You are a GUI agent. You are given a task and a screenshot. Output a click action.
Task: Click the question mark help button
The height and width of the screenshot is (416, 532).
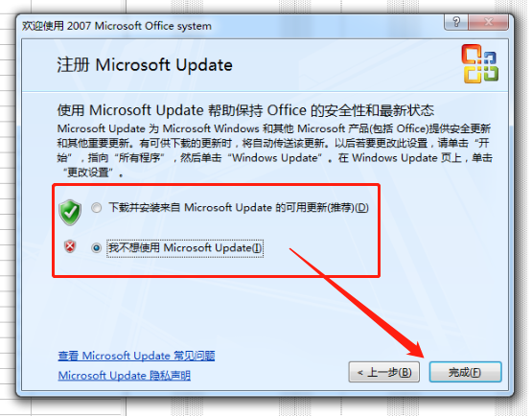tap(456, 22)
